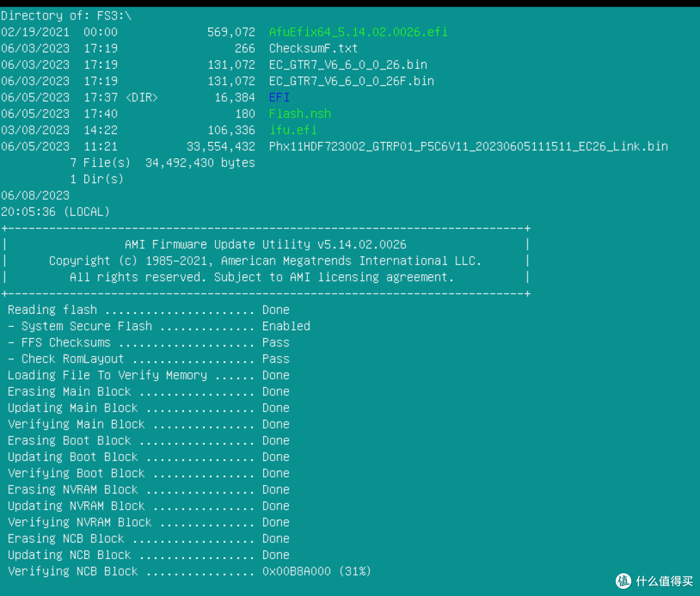Click the 33,554,432 file size value
The image size is (700, 596).
220,147
